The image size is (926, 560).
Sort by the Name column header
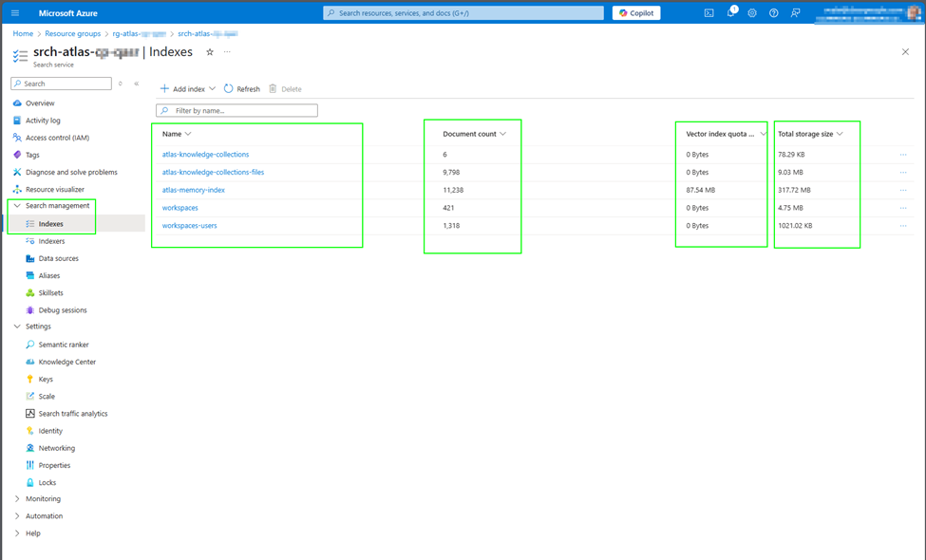coord(177,134)
